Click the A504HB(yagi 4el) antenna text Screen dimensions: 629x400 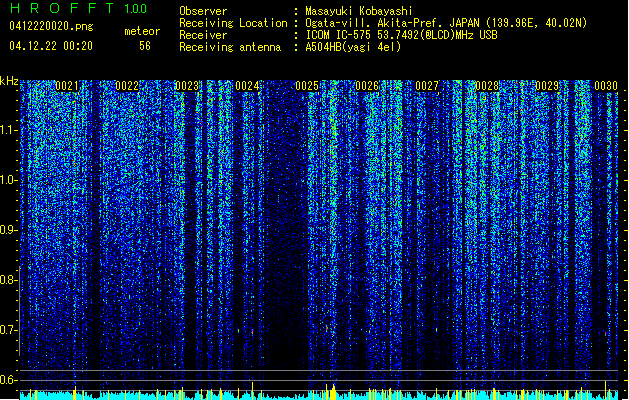(x=353, y=47)
